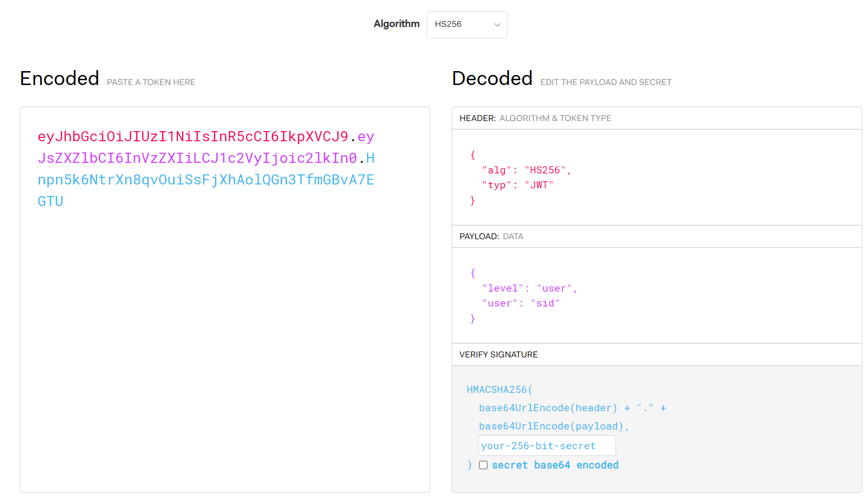Click the PASTE A TOKEN HERE hint
The image size is (868, 502).
click(151, 82)
